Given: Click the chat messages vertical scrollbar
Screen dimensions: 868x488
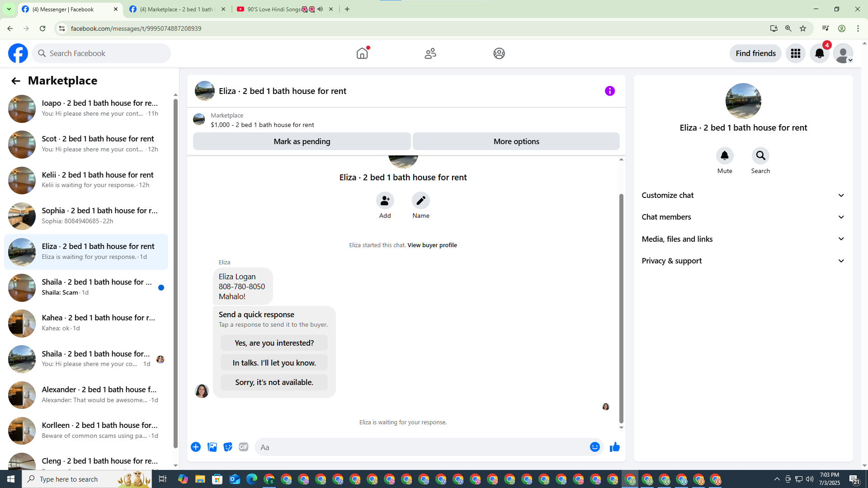Looking at the screenshot, I should pyautogui.click(x=621, y=307).
